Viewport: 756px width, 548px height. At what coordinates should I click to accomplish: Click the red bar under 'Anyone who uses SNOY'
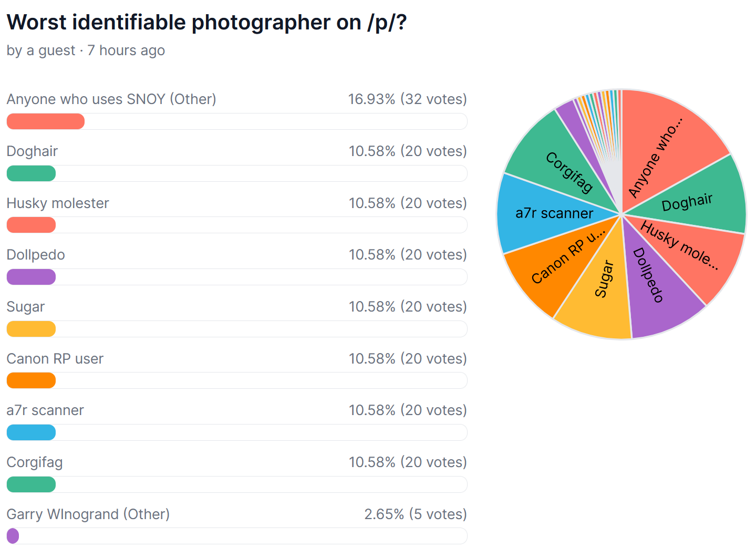pyautogui.click(x=46, y=121)
